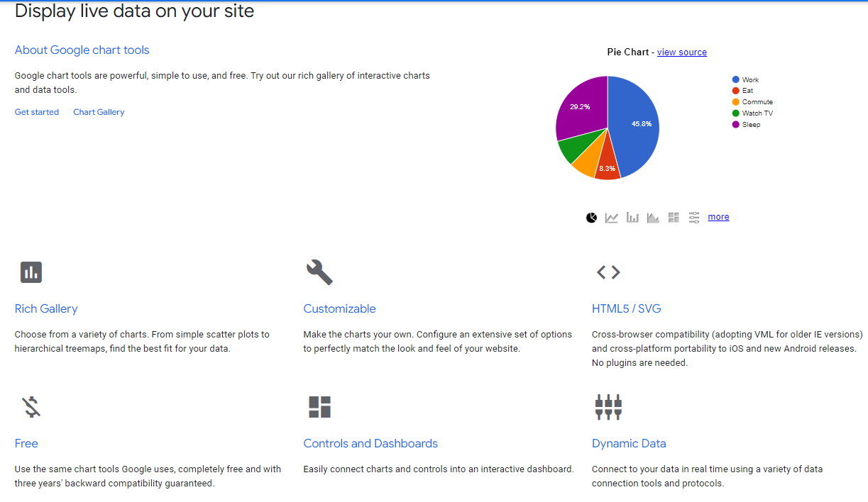Click the dashboard grid chart icon
868x502 pixels.
pos(674,217)
